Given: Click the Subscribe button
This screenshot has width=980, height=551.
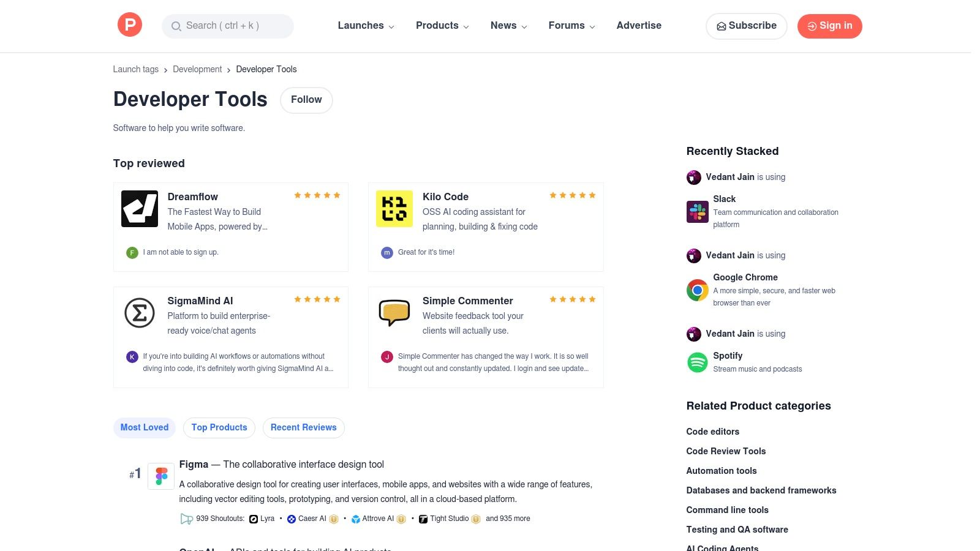Looking at the screenshot, I should (x=746, y=26).
